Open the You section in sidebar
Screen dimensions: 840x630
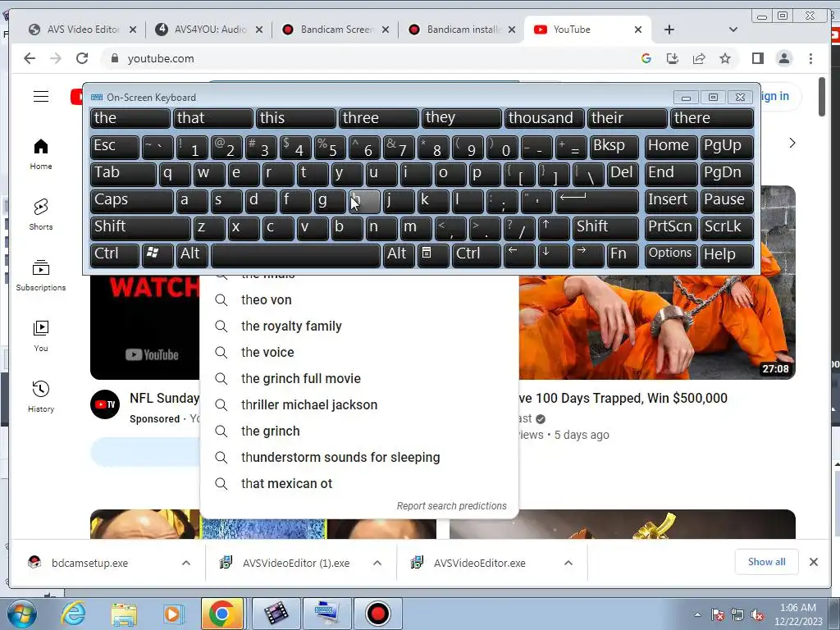point(41,336)
